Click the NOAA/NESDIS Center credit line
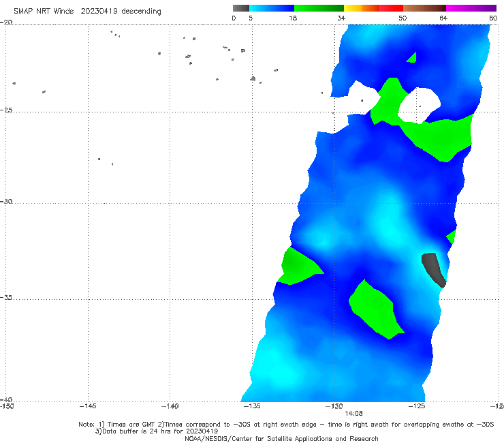The height and width of the screenshot is (443, 504). pyautogui.click(x=281, y=439)
